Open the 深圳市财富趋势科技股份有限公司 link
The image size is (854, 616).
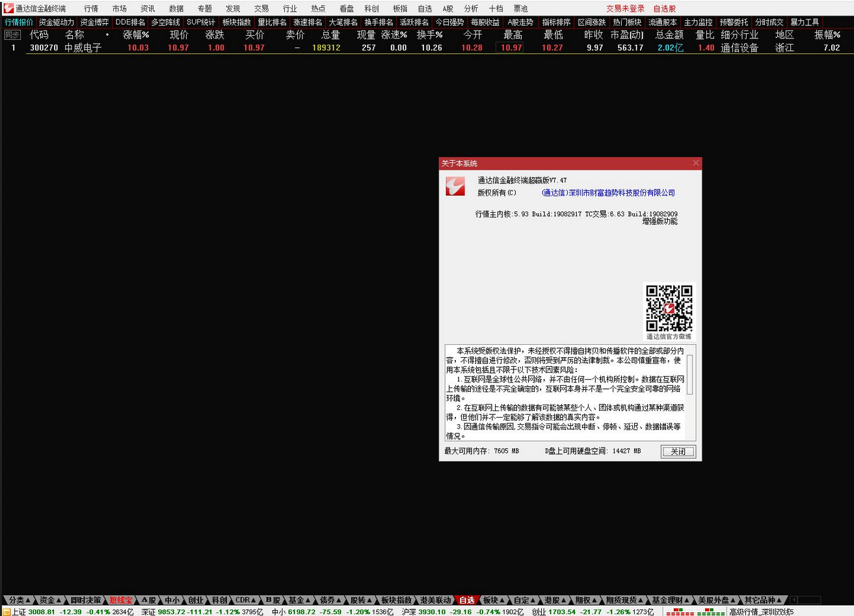(x=608, y=193)
